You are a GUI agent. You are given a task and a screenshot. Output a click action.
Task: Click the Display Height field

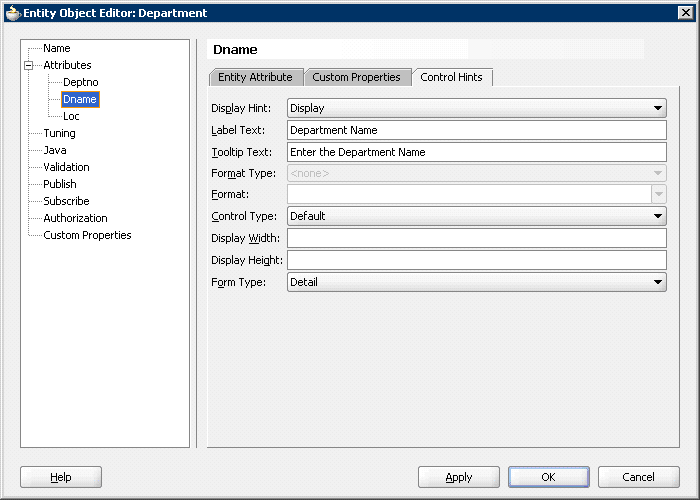[477, 260]
